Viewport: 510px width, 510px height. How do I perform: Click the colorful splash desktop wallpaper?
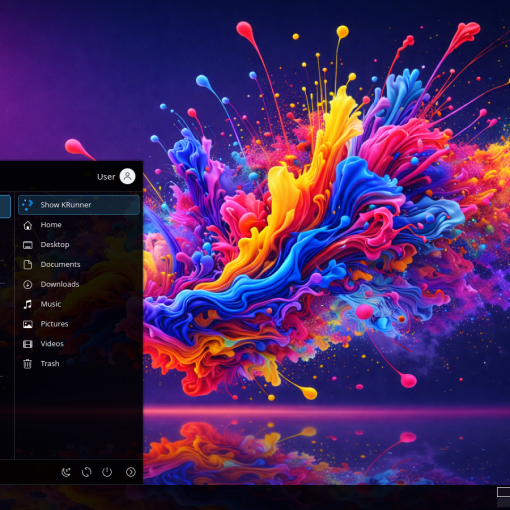[327, 233]
